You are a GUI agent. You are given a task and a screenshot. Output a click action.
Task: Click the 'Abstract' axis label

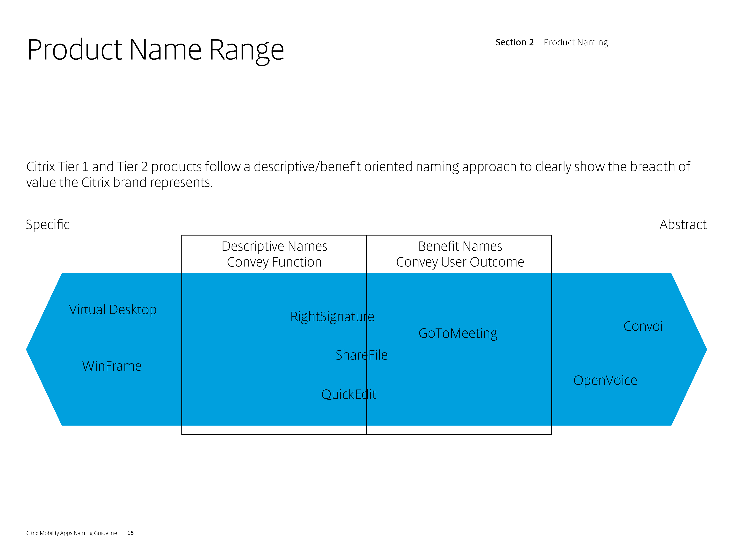coord(683,224)
